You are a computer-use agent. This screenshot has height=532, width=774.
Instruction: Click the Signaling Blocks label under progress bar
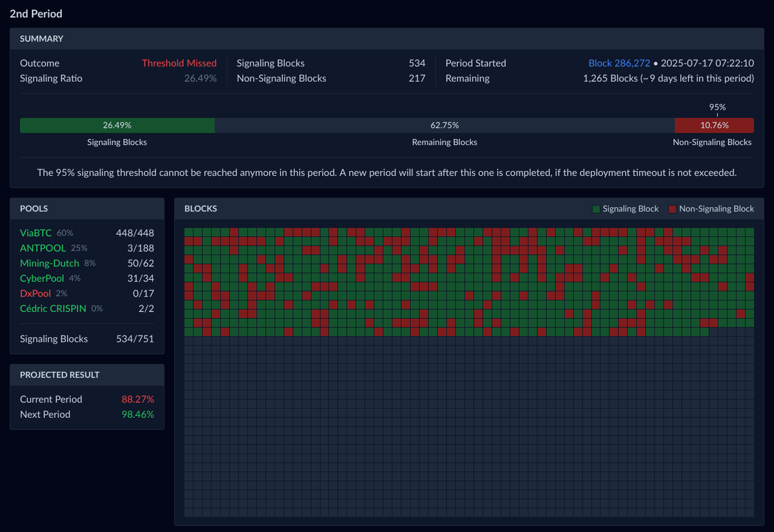[117, 142]
